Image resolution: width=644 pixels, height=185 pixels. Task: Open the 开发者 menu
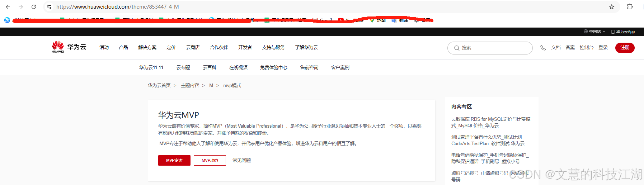245,47
